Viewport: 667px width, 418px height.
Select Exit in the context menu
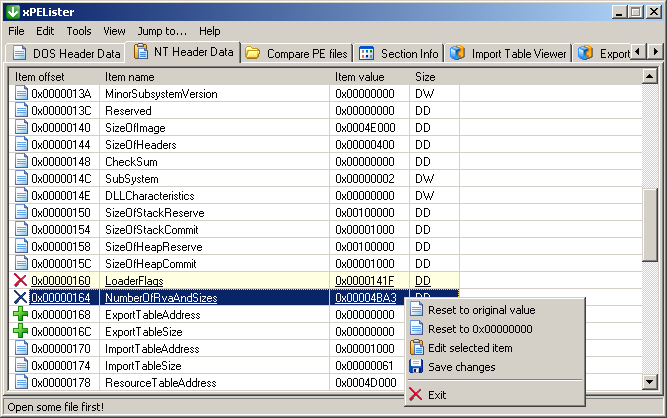pos(437,395)
